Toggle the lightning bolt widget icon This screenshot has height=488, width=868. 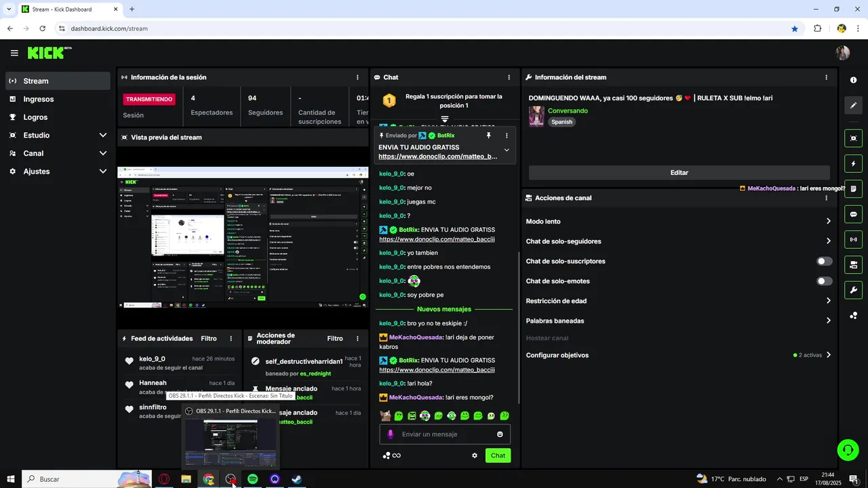853,163
